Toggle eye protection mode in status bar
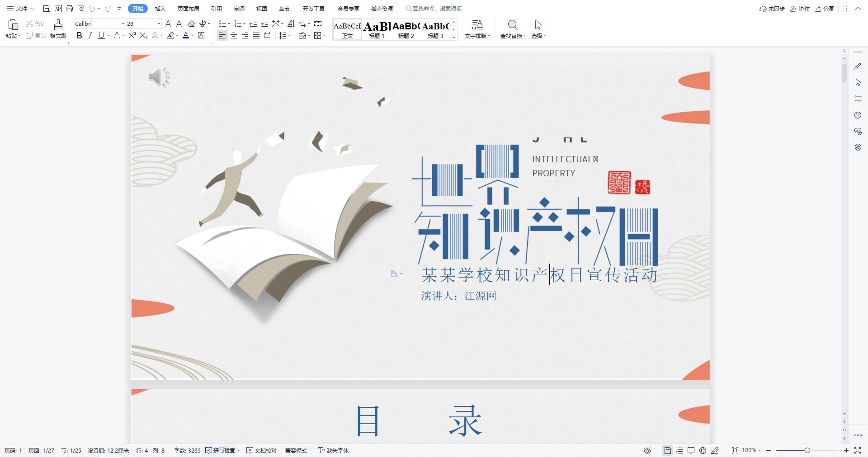Viewport: 868px width, 458px height. pos(647,450)
